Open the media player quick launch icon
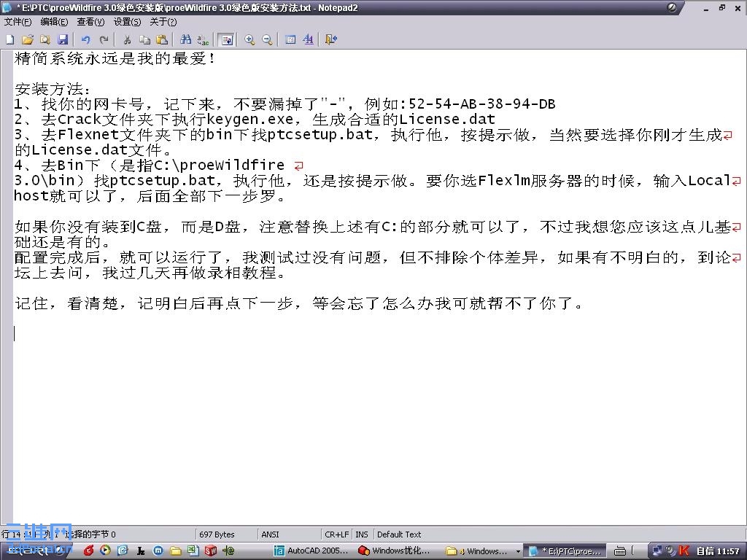 point(105,551)
